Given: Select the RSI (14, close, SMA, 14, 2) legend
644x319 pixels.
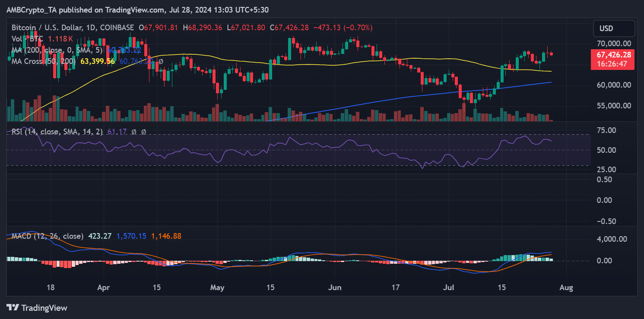Looking at the screenshot, I should [x=57, y=132].
